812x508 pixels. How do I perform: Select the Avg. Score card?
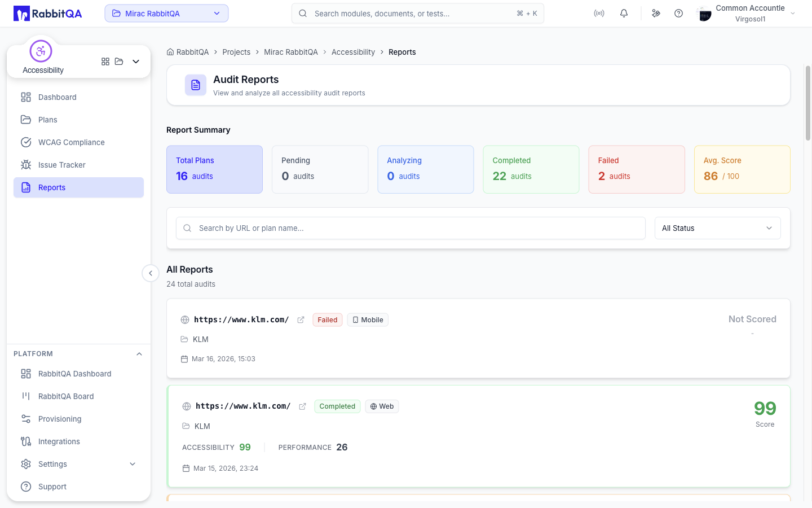coord(742,169)
